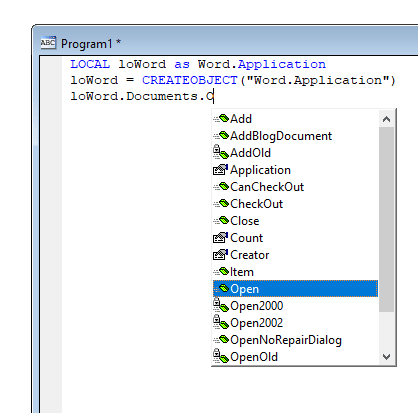Click the Program1 title bar text
Viewport: 418px width, 413px height.
(91, 44)
